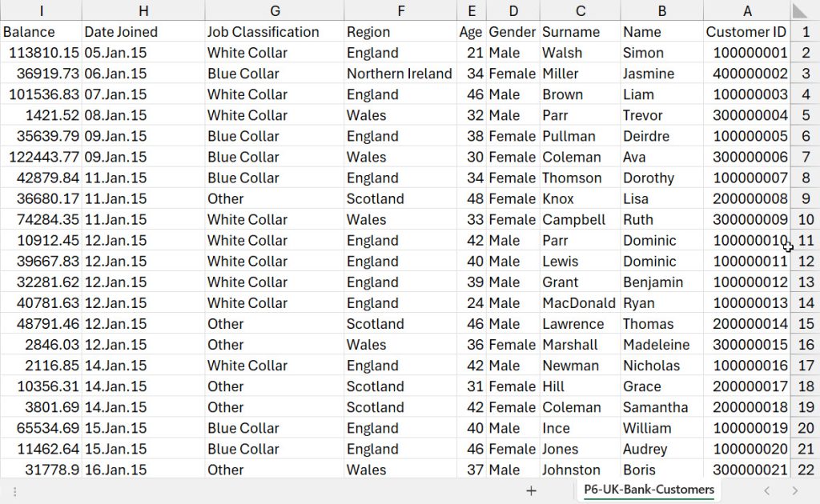Click the Date Joined cell 16.Jan.15
The width and height of the screenshot is (820, 504).
click(x=116, y=470)
